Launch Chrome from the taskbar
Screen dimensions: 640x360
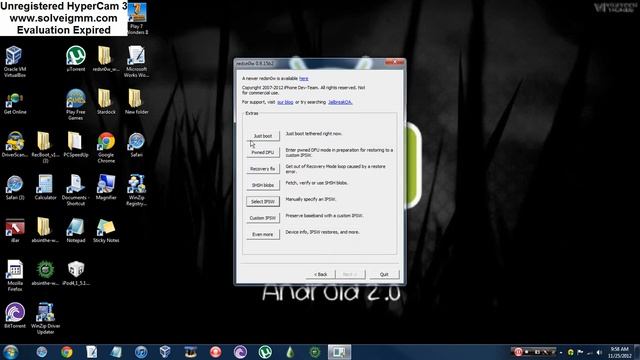pyautogui.click(x=67, y=352)
